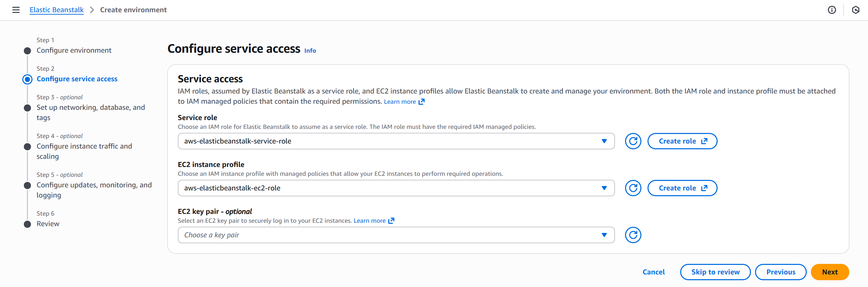
Task: Click external link icon next to service access Learn more
Action: [x=422, y=102]
